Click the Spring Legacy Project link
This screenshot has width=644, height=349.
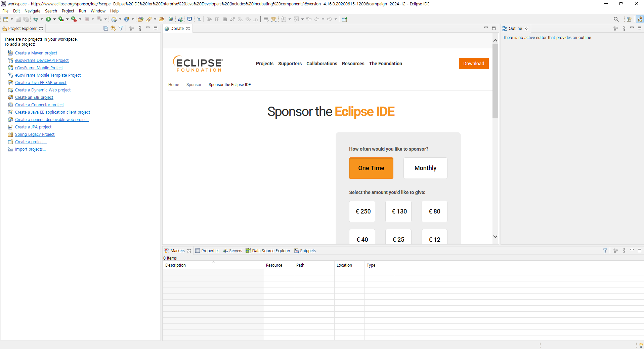[x=35, y=134]
